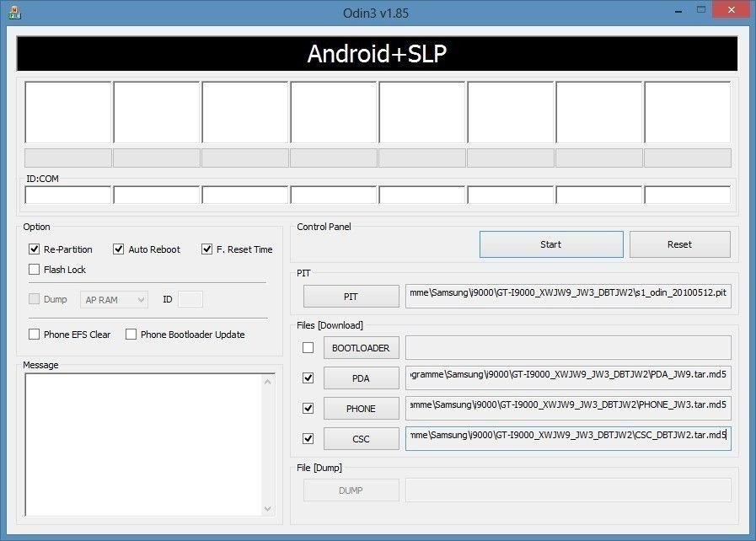This screenshot has height=541, width=756.
Task: Close the Odin3 window
Action: (731, 10)
